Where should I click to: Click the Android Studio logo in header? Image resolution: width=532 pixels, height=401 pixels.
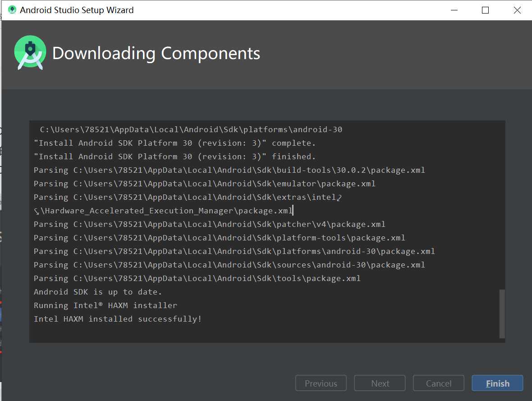coord(30,53)
